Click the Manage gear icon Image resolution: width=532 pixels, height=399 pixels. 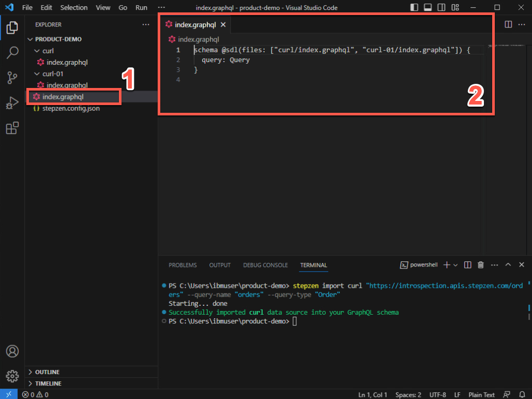[x=12, y=376]
